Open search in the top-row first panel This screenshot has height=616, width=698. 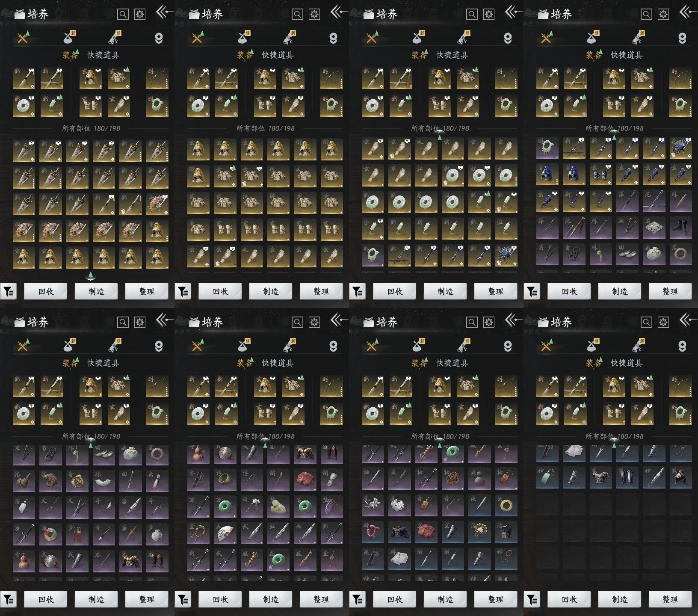(x=123, y=15)
